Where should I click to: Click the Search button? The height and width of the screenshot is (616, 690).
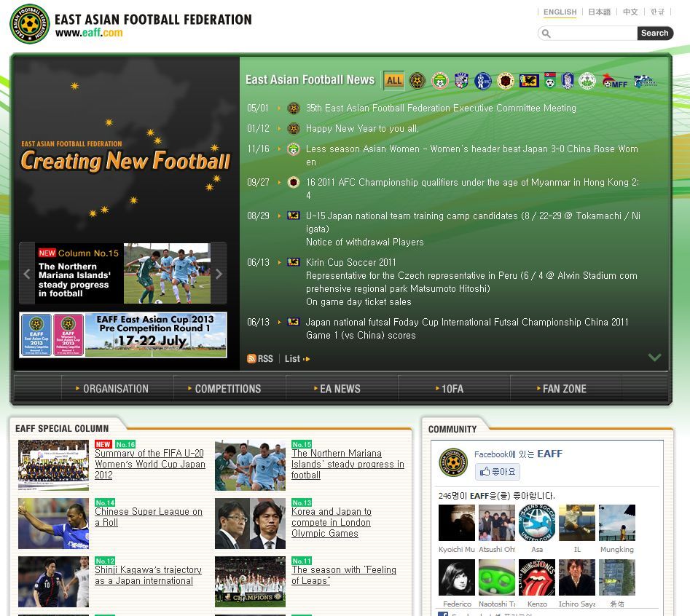(655, 33)
